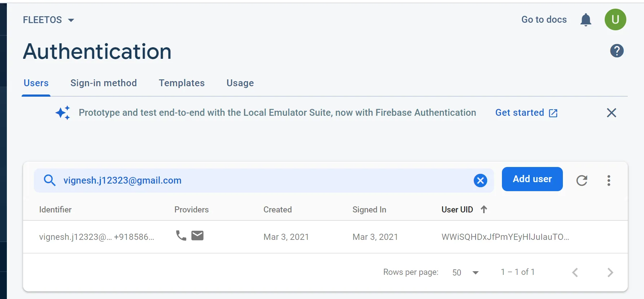Clear the user search field

coord(480,180)
